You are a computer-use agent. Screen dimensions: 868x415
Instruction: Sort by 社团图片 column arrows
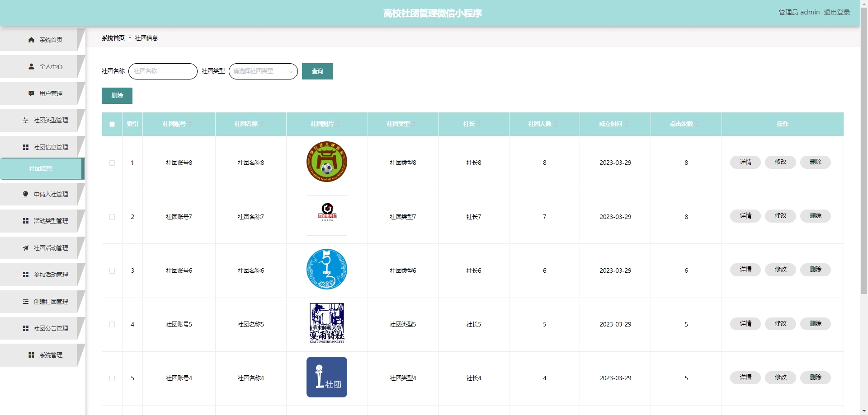[338, 124]
